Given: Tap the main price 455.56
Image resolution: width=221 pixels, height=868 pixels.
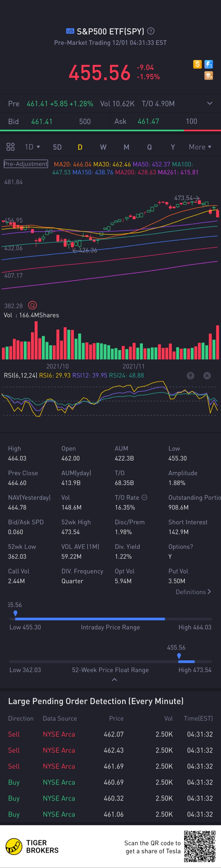Looking at the screenshot, I should point(99,72).
